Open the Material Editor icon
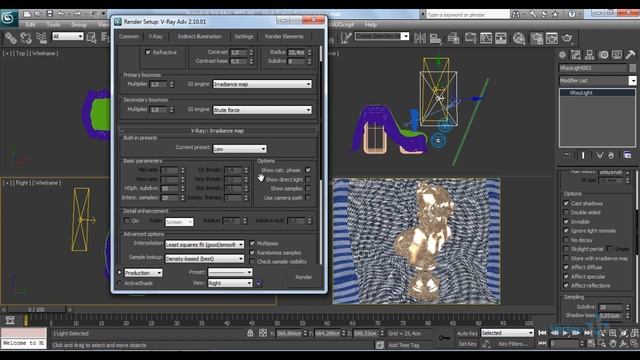The image size is (640, 360). click(519, 38)
